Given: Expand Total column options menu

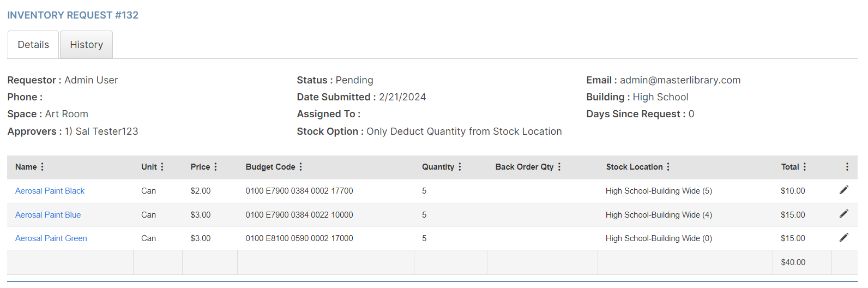Looking at the screenshot, I should pos(804,167).
